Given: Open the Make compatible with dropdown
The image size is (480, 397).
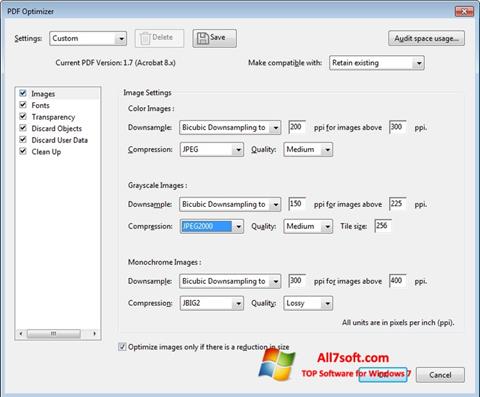Looking at the screenshot, I should pos(377,63).
